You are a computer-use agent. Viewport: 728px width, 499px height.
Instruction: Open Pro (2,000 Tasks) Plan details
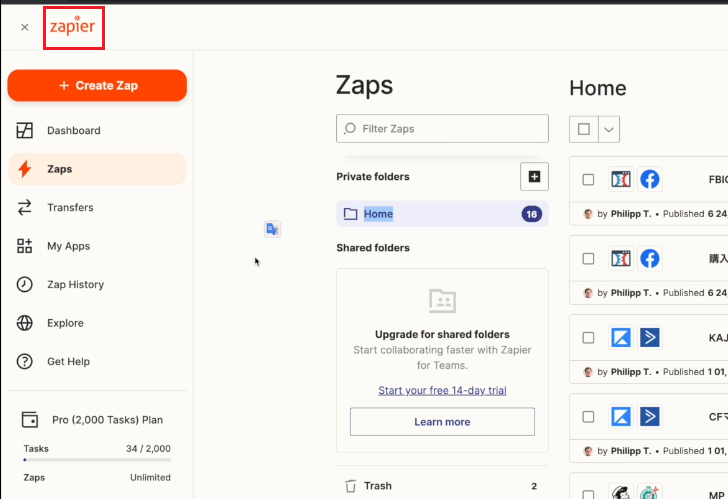coord(107,420)
